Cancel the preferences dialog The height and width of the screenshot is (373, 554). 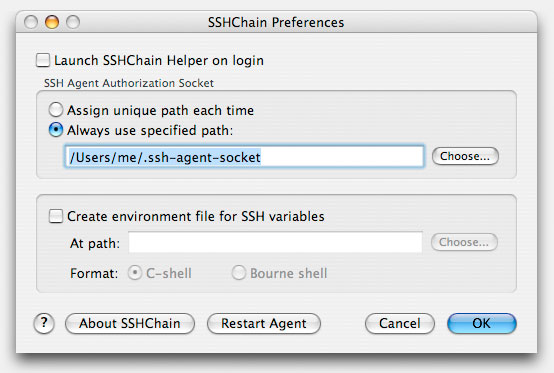click(400, 324)
